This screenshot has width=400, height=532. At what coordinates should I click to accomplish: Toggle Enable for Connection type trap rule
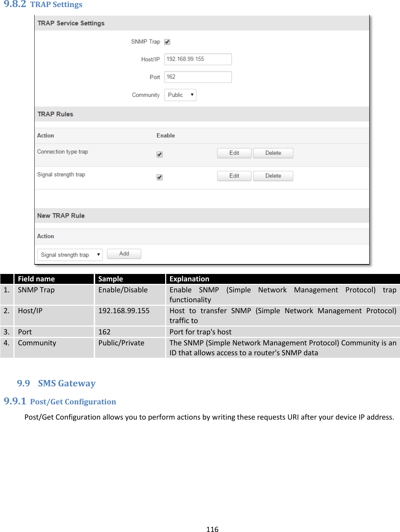pyautogui.click(x=160, y=154)
